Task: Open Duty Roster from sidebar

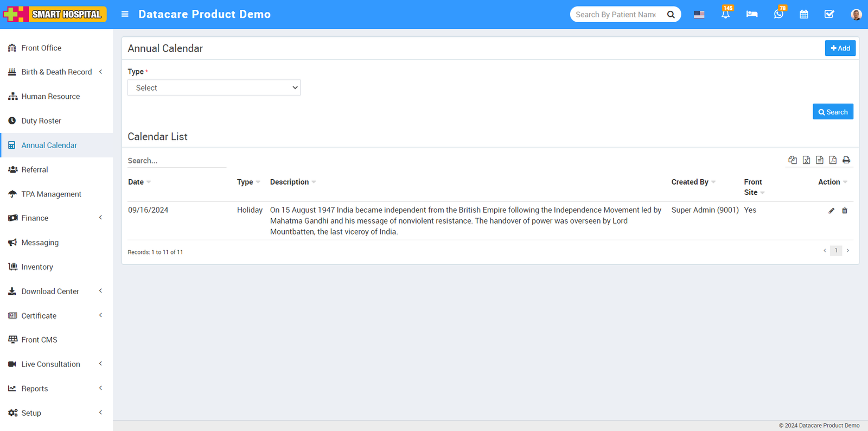Action: click(x=41, y=121)
